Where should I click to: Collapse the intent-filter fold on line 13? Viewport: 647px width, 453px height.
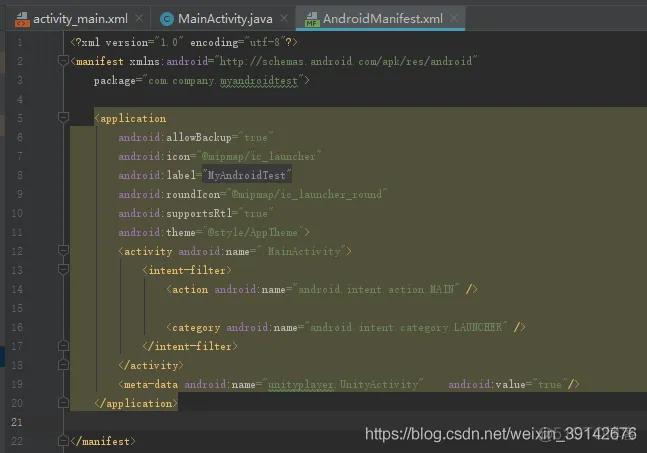point(63,270)
